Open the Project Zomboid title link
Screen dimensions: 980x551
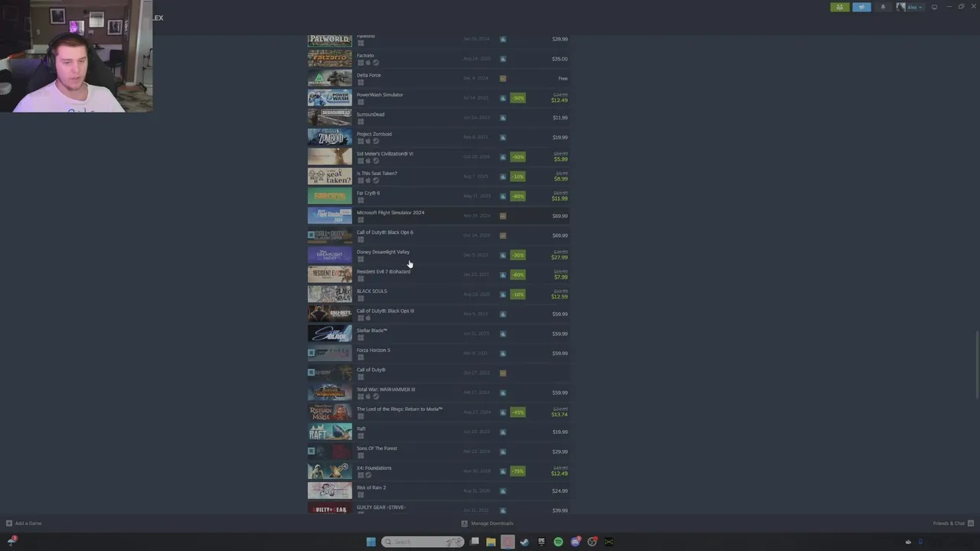click(374, 134)
